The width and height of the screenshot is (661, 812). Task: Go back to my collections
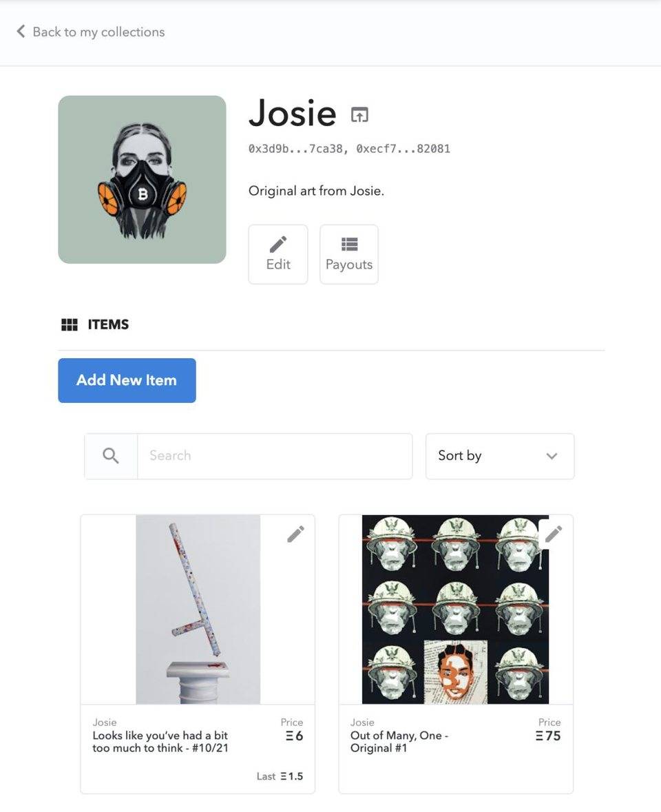coord(91,32)
